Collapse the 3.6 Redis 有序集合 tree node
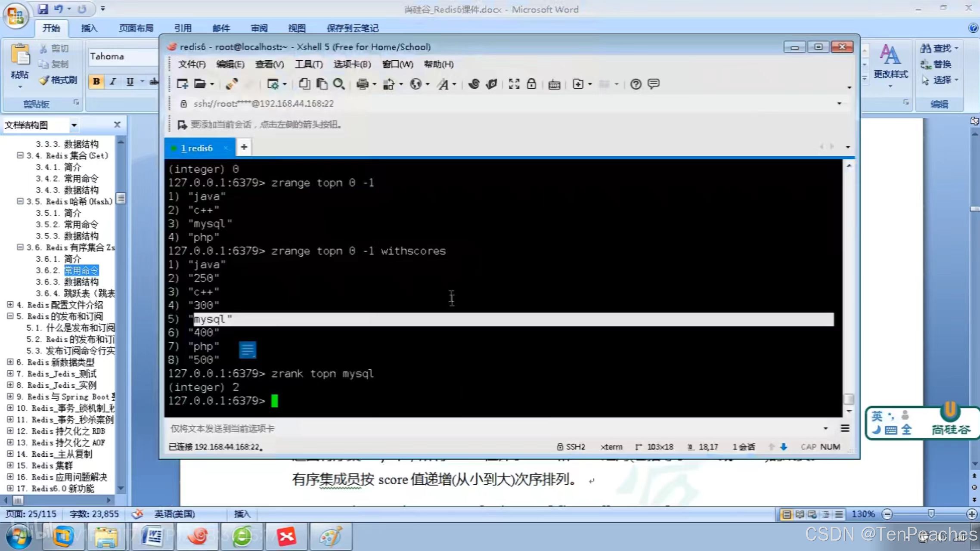The image size is (980, 551). click(x=20, y=247)
